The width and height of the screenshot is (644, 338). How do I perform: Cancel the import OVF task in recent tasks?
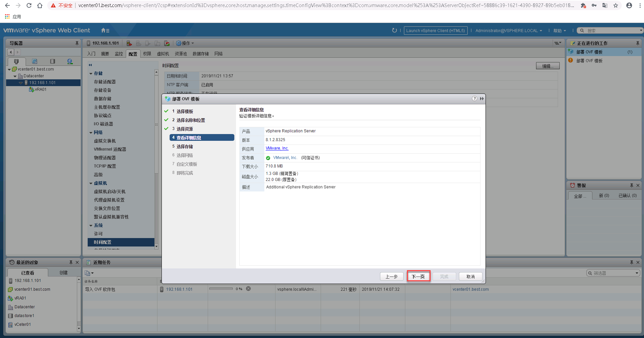(x=248, y=289)
